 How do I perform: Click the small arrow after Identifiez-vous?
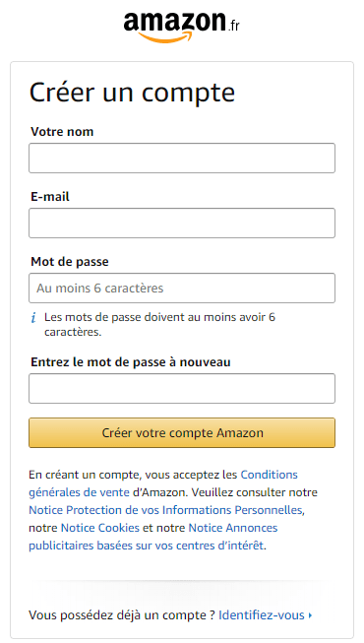point(310,615)
